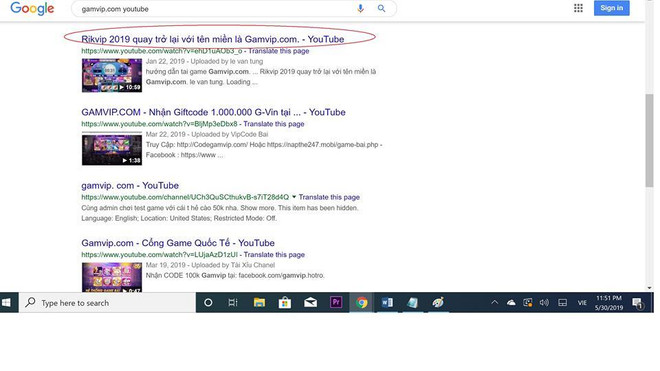Click the magnifier search button
The width and height of the screenshot is (660, 371).
[381, 8]
